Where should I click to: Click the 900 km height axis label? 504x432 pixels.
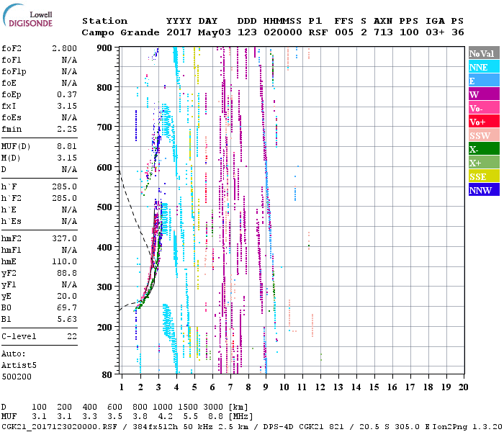[x=104, y=48]
